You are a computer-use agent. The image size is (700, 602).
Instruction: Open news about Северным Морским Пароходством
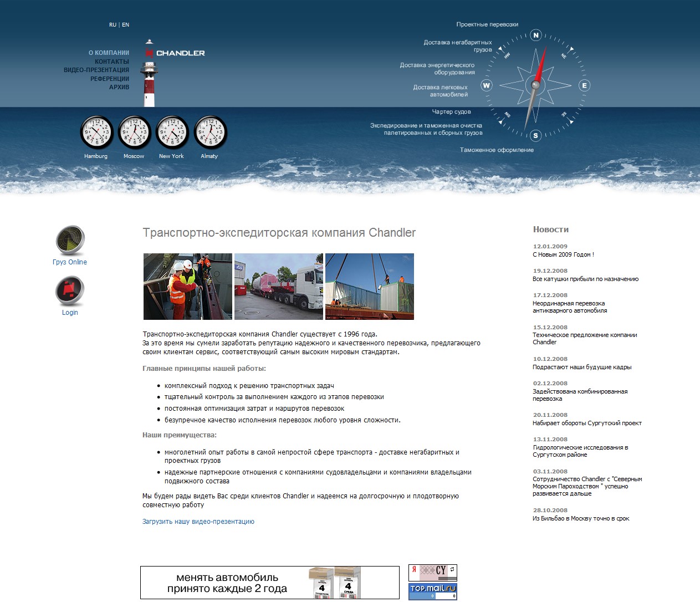587,486
